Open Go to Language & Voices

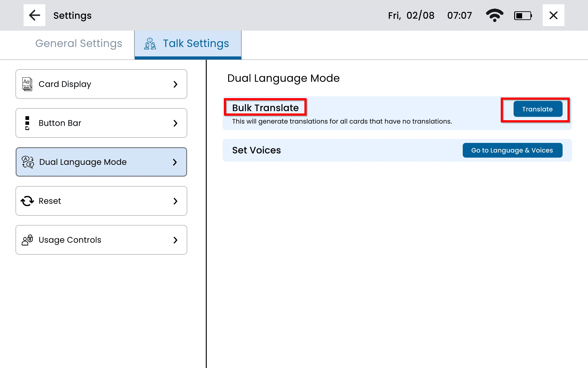click(x=512, y=150)
